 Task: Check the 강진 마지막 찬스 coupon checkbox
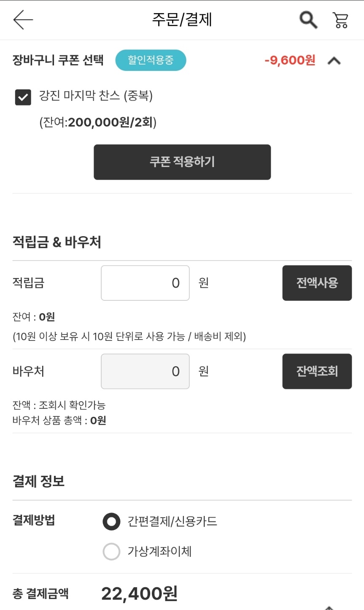pyautogui.click(x=23, y=97)
